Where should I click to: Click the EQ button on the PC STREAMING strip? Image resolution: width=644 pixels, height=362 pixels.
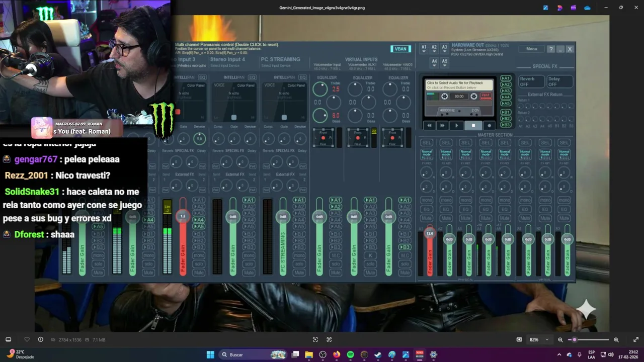302,77
